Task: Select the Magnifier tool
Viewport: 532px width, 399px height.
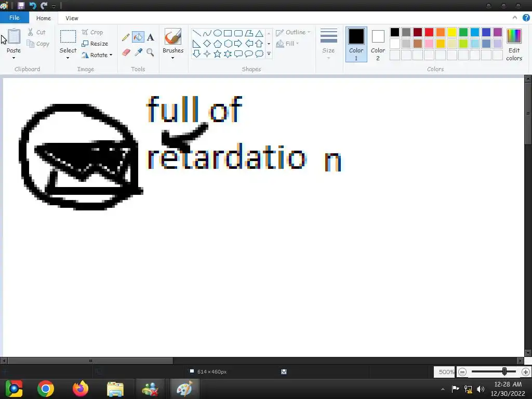Action: tap(150, 52)
